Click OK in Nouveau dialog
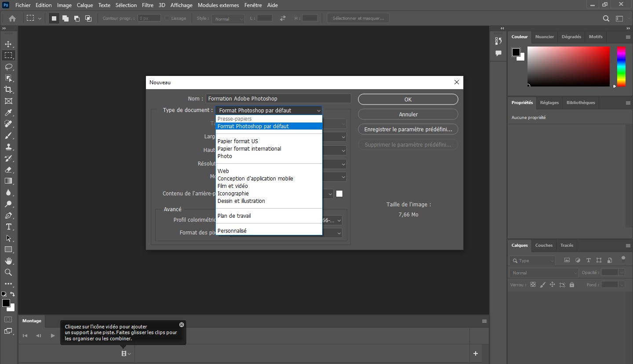 [x=408, y=99]
